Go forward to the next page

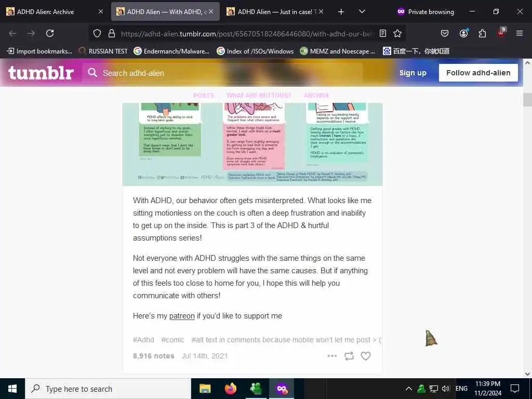31,33
